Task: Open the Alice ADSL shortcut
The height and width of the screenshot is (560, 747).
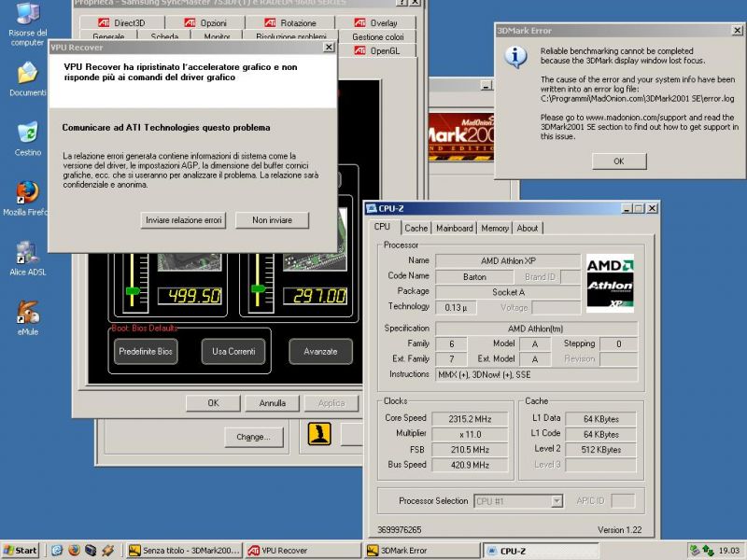Action: pyautogui.click(x=27, y=252)
